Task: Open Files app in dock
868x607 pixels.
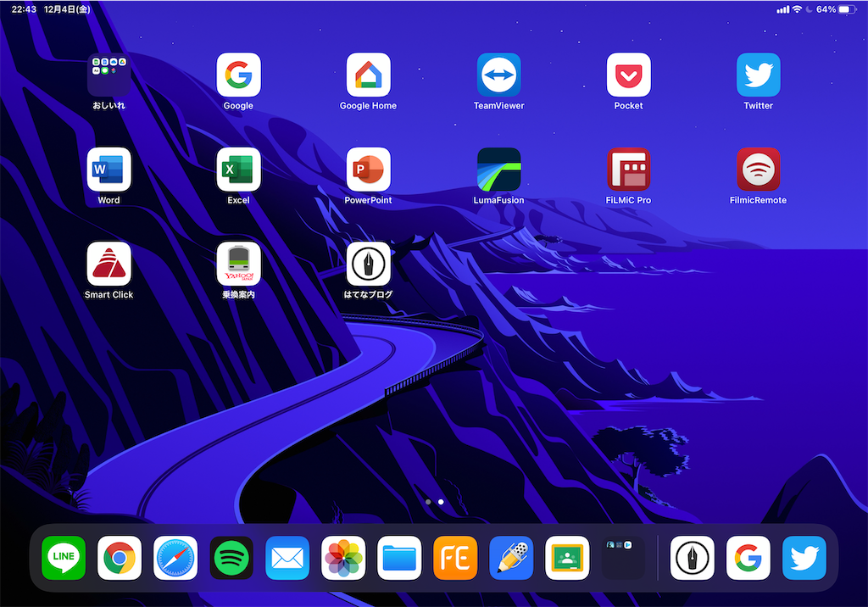Action: pos(399,558)
